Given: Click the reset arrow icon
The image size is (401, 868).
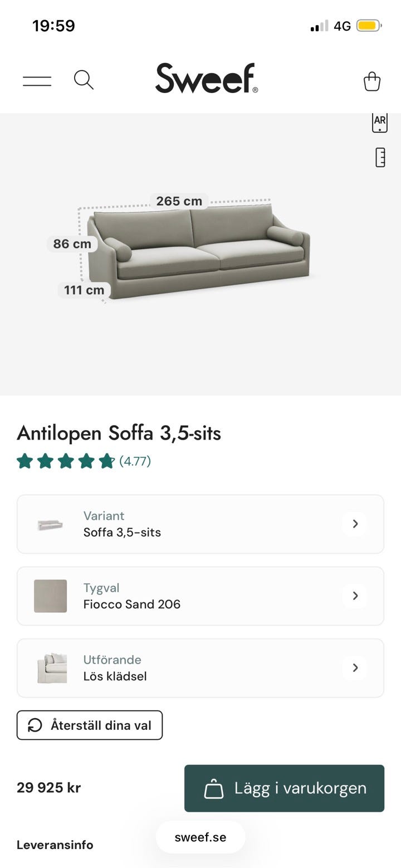Looking at the screenshot, I should click(x=35, y=725).
